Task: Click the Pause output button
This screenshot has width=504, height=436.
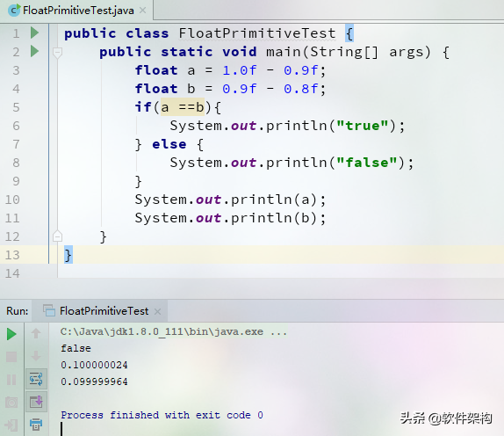Action: click(11, 380)
